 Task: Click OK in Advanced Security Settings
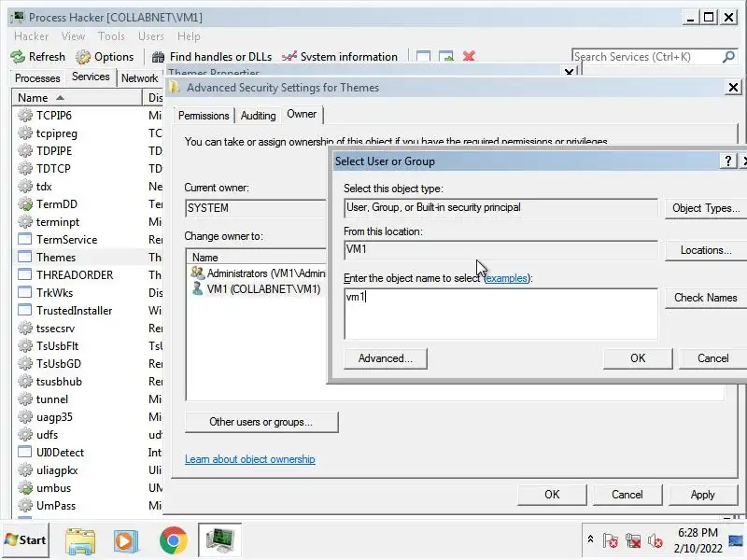point(552,495)
